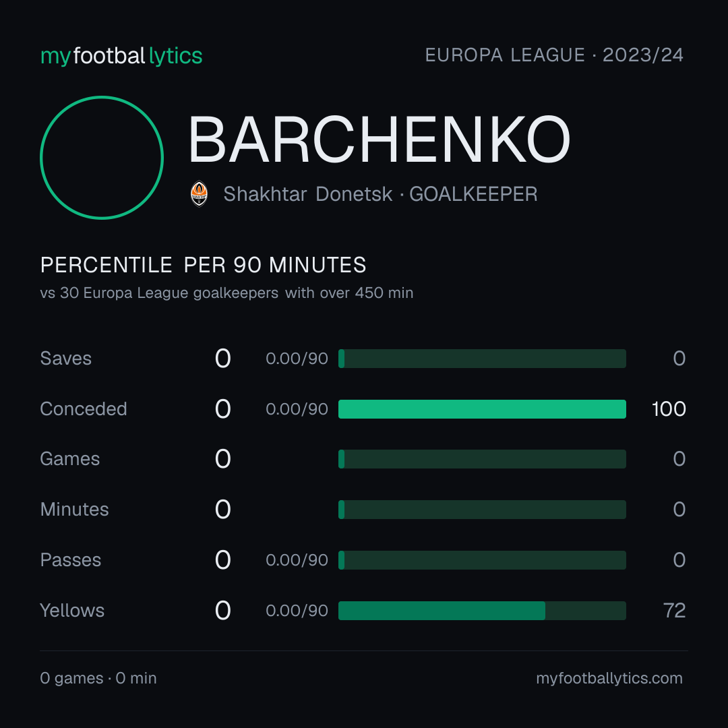Screen dimensions: 728x728
Task: Click the Percentile Per 90 Minutes heading
Action: click(203, 265)
